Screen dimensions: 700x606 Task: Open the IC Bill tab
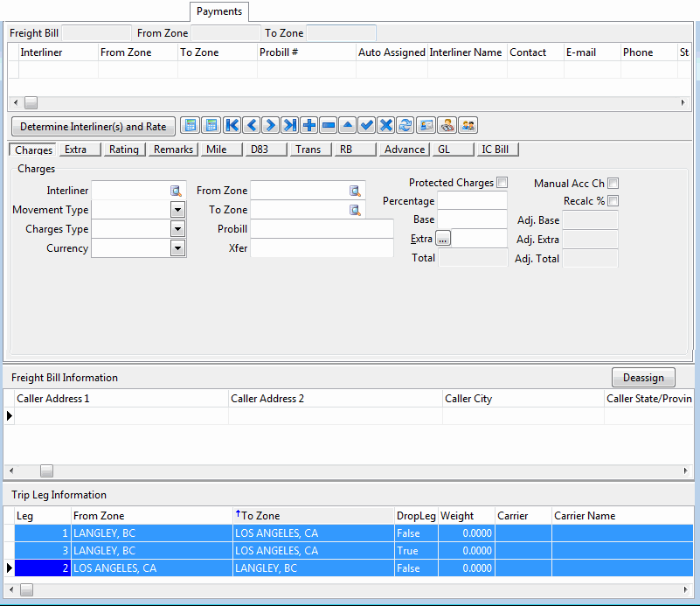pos(496,150)
